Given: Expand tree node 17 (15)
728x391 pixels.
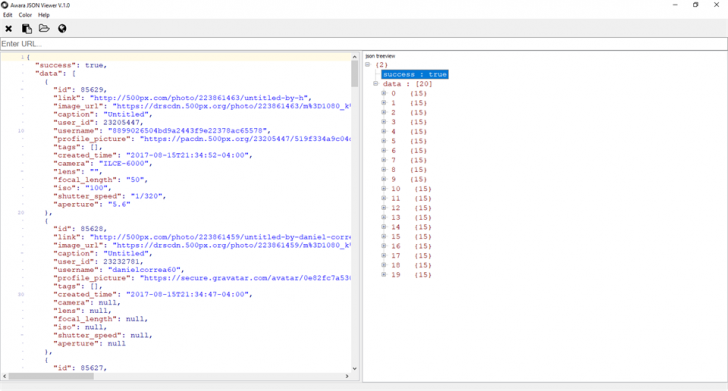Looking at the screenshot, I should (x=384, y=255).
